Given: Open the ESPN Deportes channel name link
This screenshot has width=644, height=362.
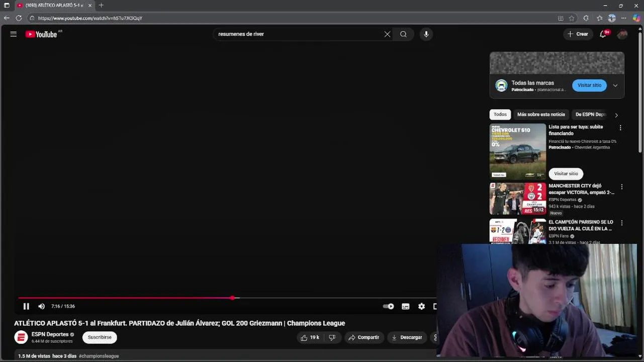Looking at the screenshot, I should pos(50,334).
